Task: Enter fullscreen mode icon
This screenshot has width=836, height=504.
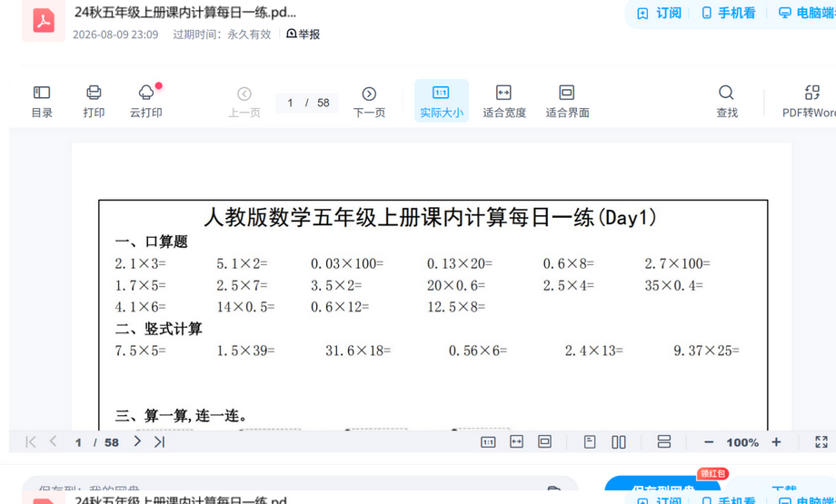Action: click(x=821, y=441)
